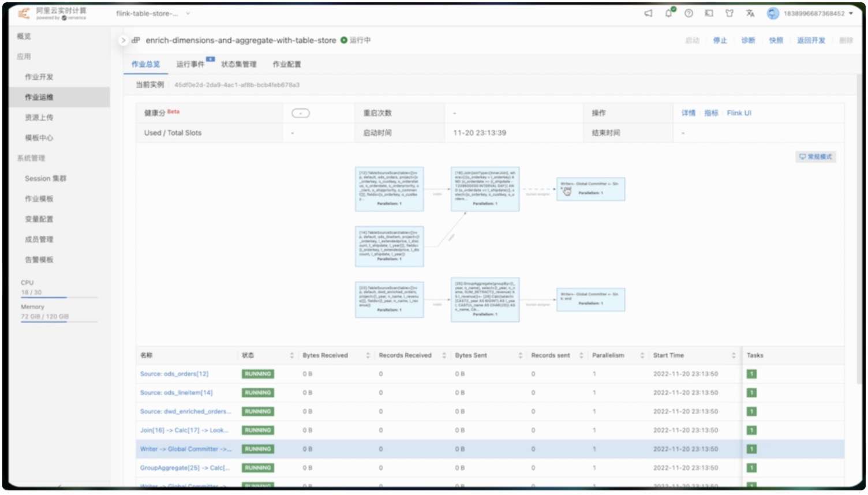The image size is (868, 495).
Task: Click the Tasks badge for Source: ods_lineitem[14]
Action: pyautogui.click(x=751, y=393)
